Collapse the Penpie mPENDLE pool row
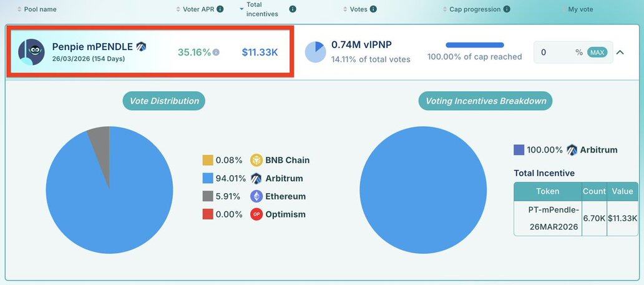The height and width of the screenshot is (285, 644). [x=620, y=52]
